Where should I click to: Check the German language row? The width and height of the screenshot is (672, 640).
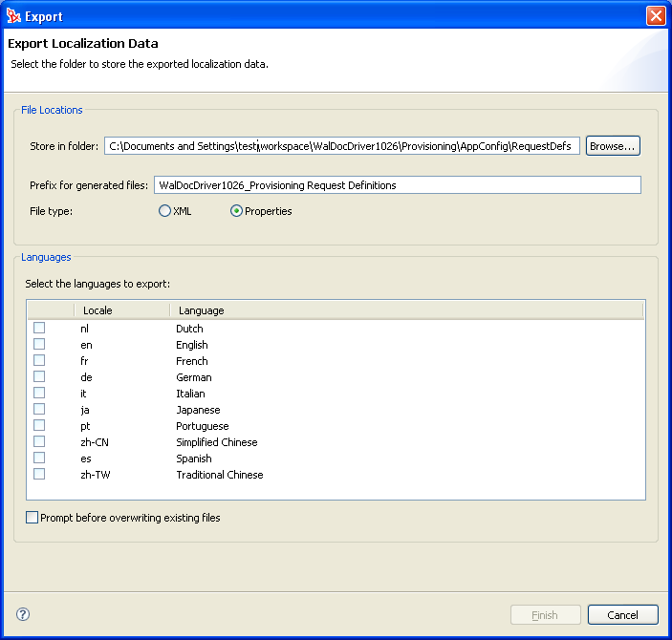click(39, 377)
